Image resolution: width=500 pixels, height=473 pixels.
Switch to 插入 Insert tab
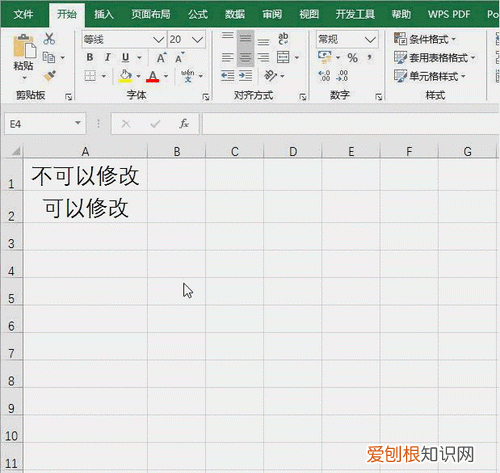tap(104, 14)
